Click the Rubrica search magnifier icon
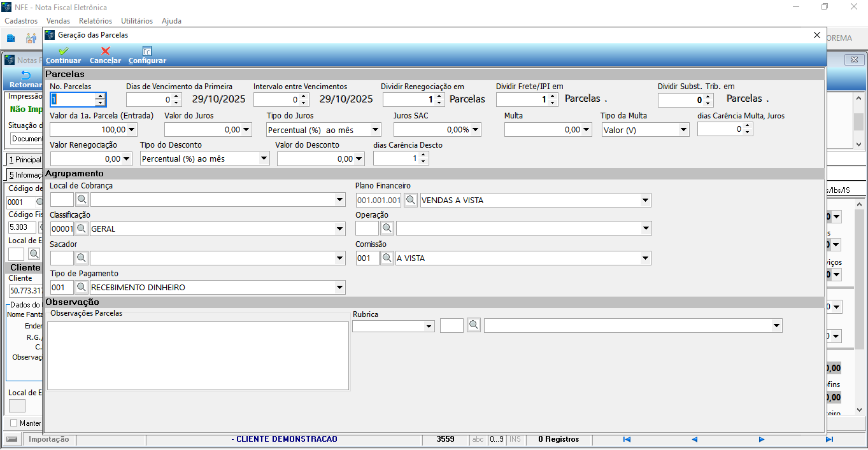This screenshot has width=868, height=450. click(473, 325)
